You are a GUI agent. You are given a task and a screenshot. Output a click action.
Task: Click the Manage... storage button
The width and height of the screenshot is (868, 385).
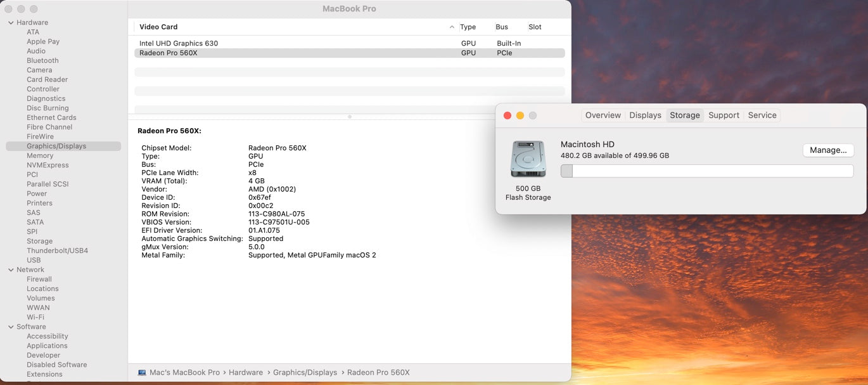click(x=828, y=150)
